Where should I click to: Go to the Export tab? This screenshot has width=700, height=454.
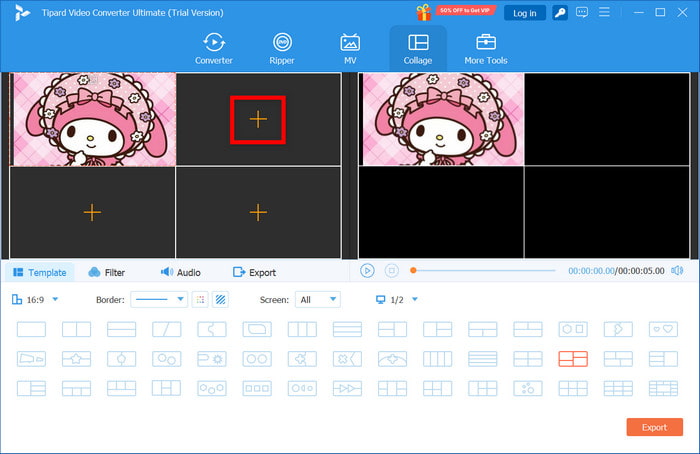tap(254, 272)
